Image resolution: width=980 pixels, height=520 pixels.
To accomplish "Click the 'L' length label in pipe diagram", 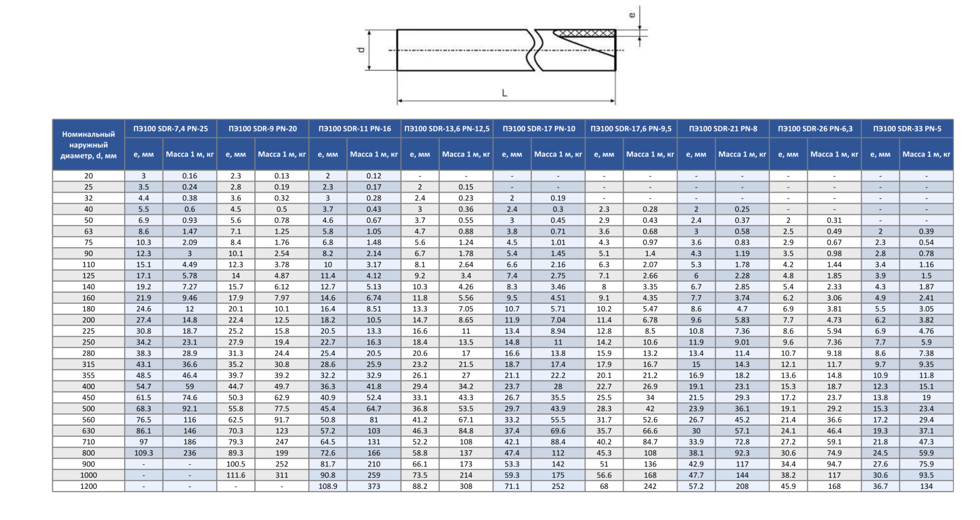I will pyautogui.click(x=504, y=93).
